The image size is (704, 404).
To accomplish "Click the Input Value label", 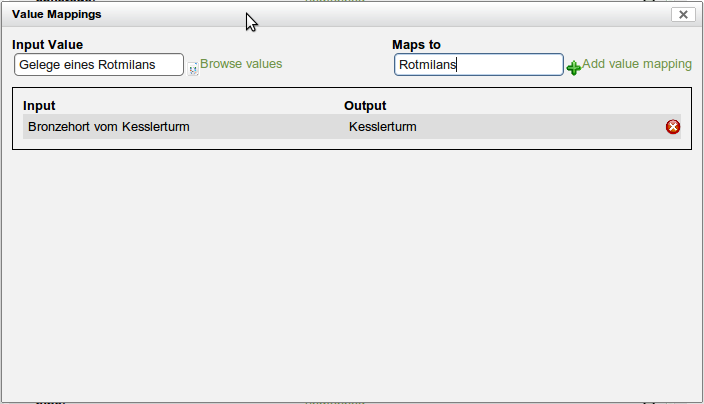I will [x=48, y=44].
